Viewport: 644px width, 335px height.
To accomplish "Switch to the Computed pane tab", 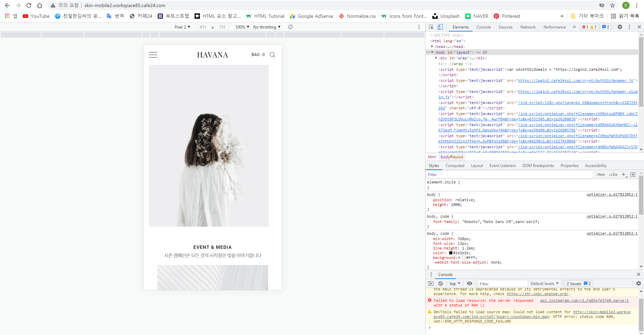I will [x=455, y=166].
